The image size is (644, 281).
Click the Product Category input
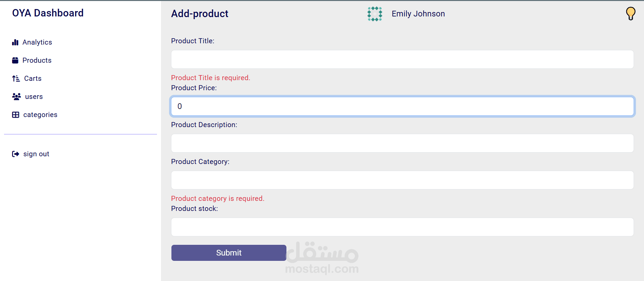pyautogui.click(x=402, y=180)
